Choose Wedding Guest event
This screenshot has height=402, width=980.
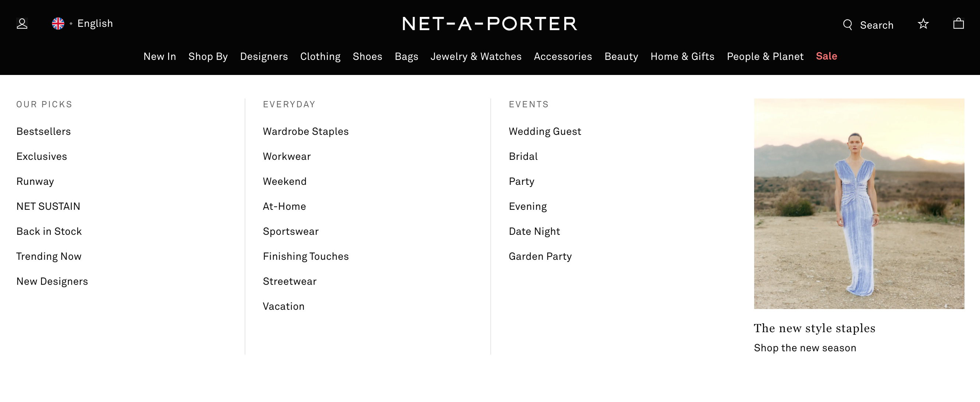545,132
